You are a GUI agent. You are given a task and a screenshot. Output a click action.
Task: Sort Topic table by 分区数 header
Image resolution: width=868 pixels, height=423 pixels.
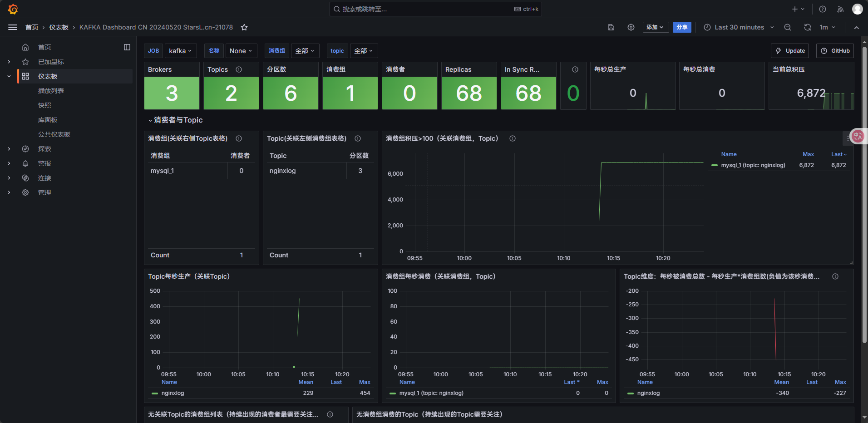(359, 156)
